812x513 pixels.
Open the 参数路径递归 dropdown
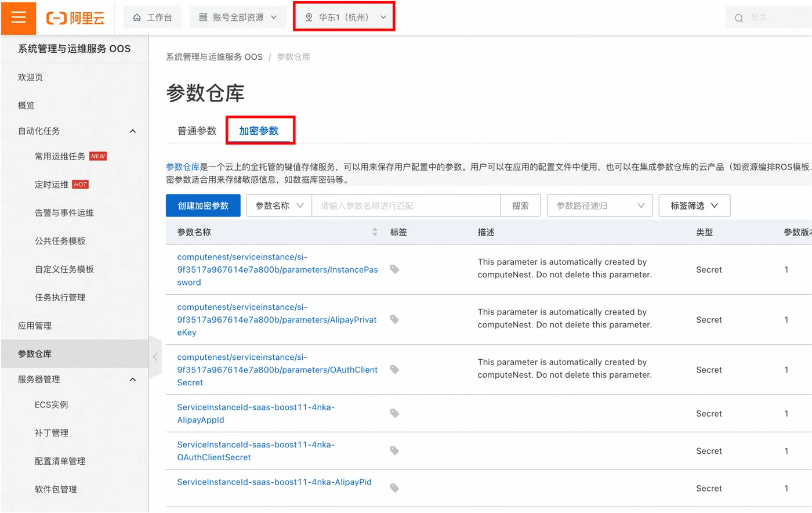pyautogui.click(x=600, y=205)
